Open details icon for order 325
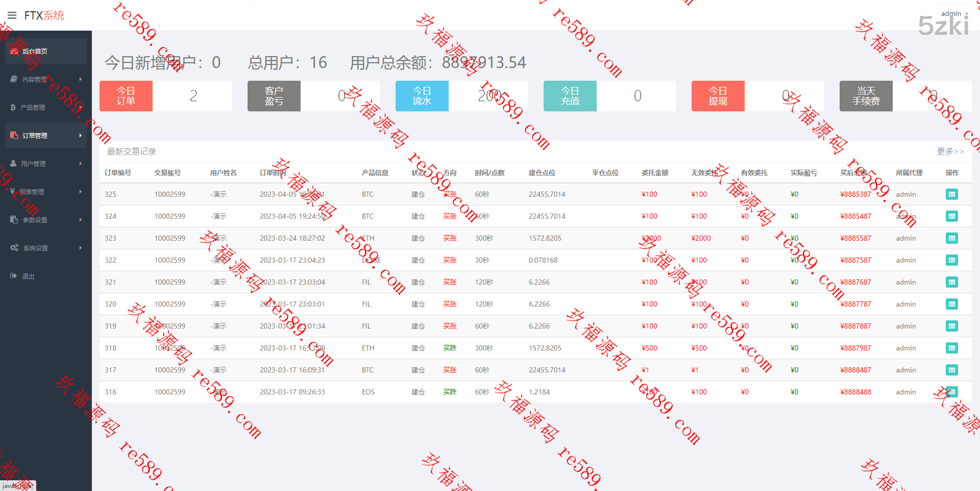The height and width of the screenshot is (491, 980). 951,194
